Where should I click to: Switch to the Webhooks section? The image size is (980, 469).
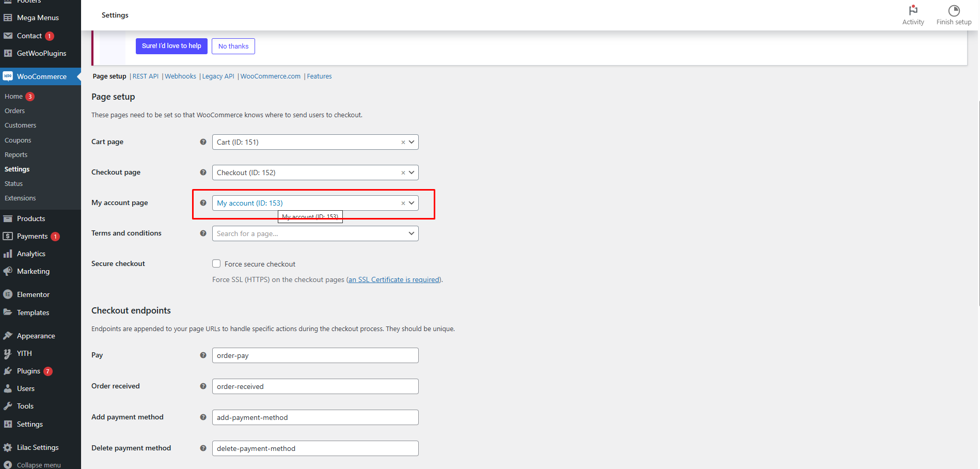click(x=180, y=76)
